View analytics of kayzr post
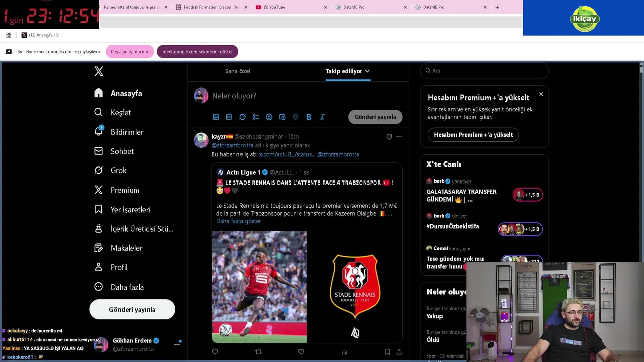Image resolution: width=644 pixels, height=362 pixels. pos(344,352)
